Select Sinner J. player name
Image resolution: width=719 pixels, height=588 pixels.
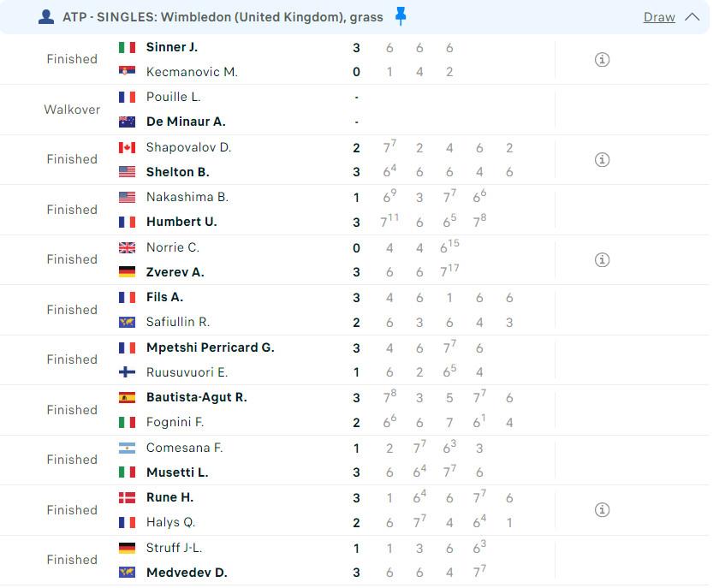(172, 47)
